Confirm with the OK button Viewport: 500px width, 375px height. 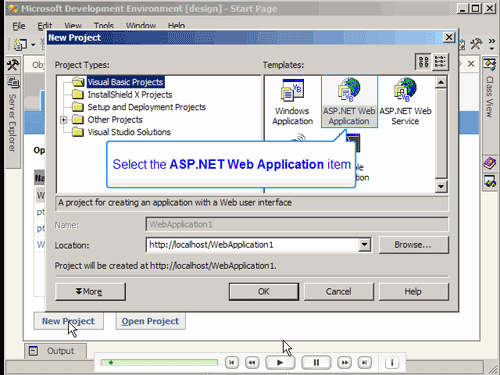pos(264,292)
